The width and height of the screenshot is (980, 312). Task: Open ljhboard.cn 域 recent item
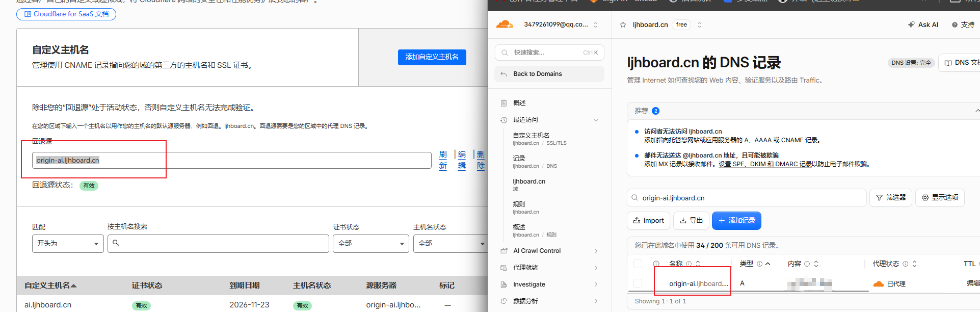coord(529,185)
